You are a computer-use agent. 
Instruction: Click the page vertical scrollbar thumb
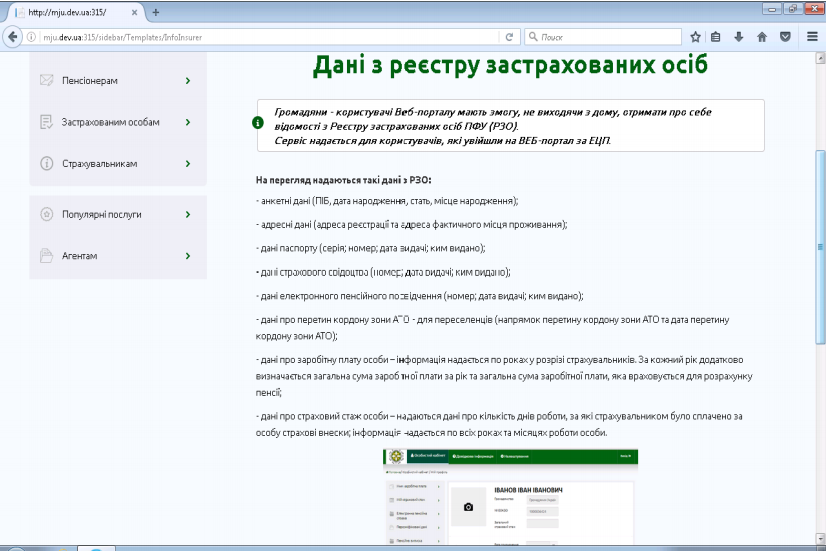pos(820,248)
